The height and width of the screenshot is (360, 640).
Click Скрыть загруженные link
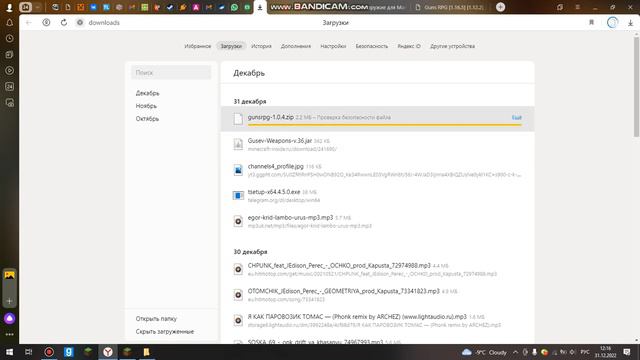(164, 331)
